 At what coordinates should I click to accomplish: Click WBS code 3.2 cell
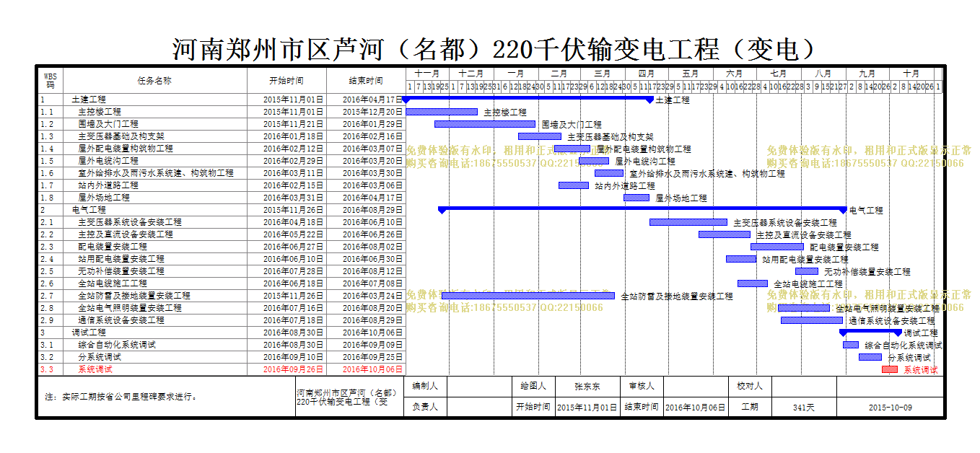pos(51,357)
